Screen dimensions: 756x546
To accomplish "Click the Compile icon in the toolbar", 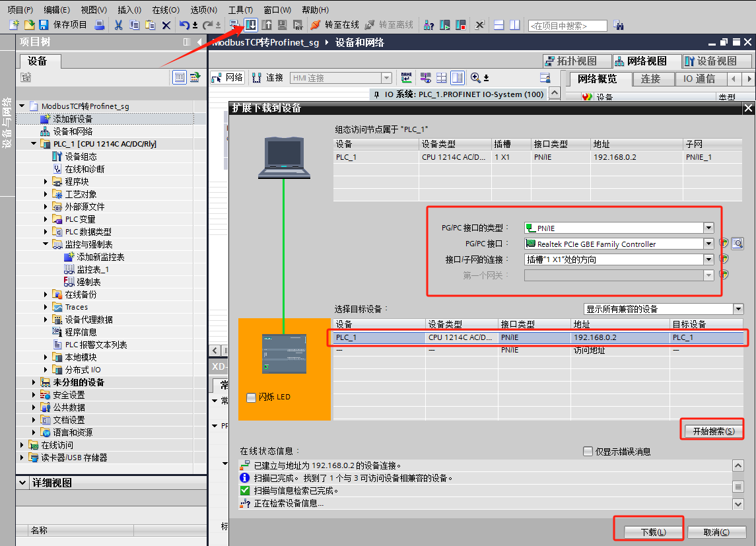I will (234, 25).
